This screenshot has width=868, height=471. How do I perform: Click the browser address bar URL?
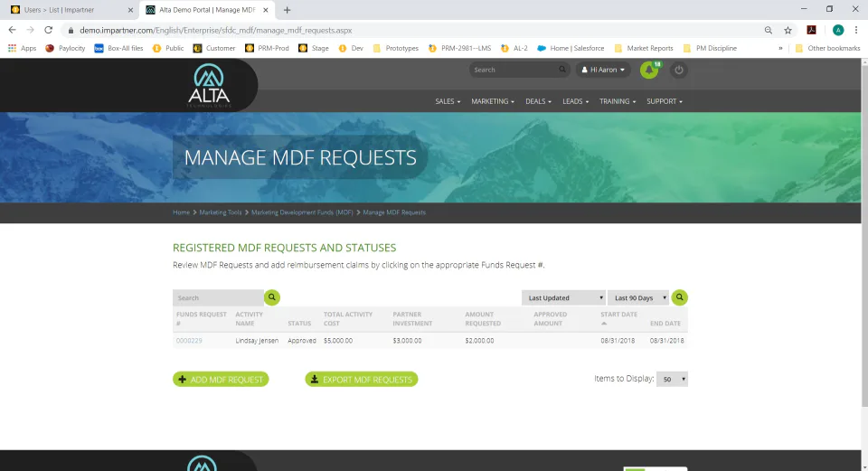(215, 31)
